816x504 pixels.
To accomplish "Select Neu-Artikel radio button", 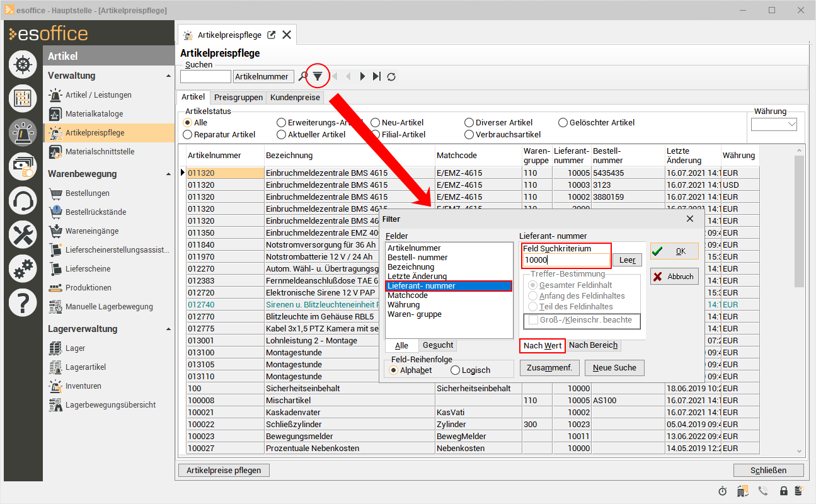I will click(x=376, y=123).
